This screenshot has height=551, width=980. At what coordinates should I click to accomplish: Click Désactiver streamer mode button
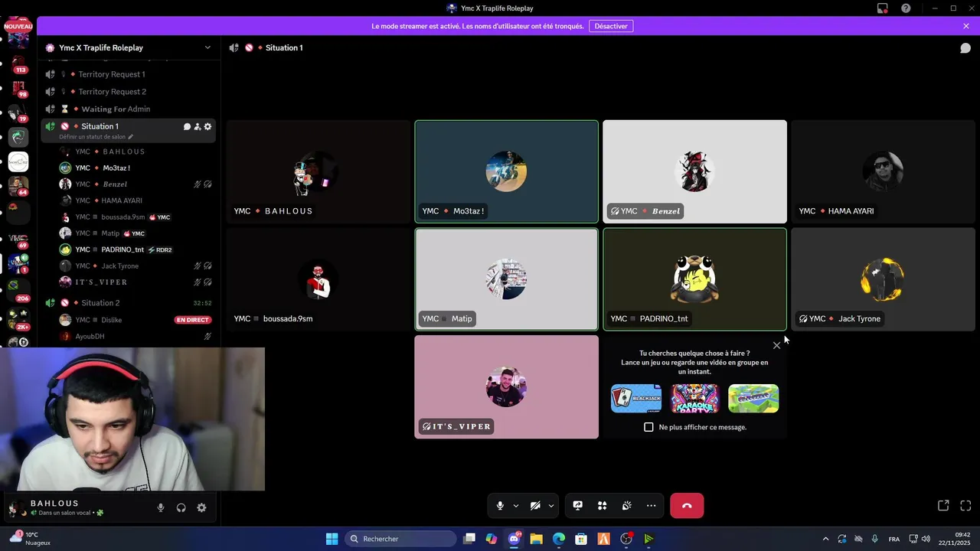(611, 26)
